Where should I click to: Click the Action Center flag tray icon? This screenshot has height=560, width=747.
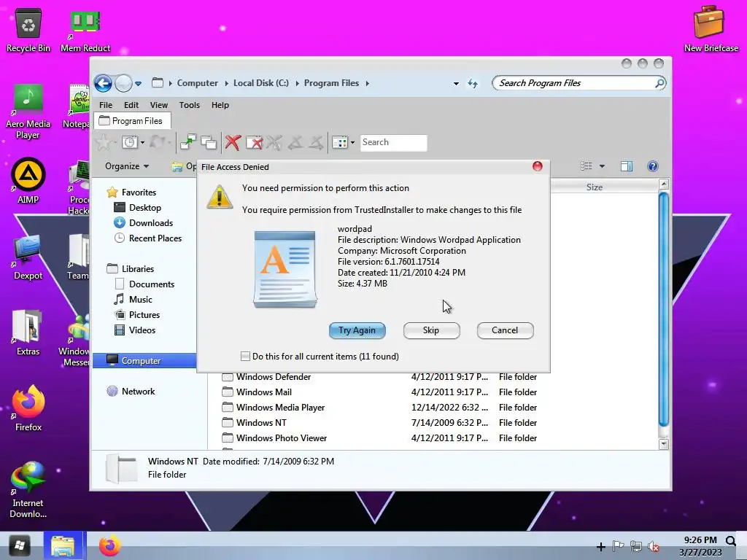click(x=618, y=546)
